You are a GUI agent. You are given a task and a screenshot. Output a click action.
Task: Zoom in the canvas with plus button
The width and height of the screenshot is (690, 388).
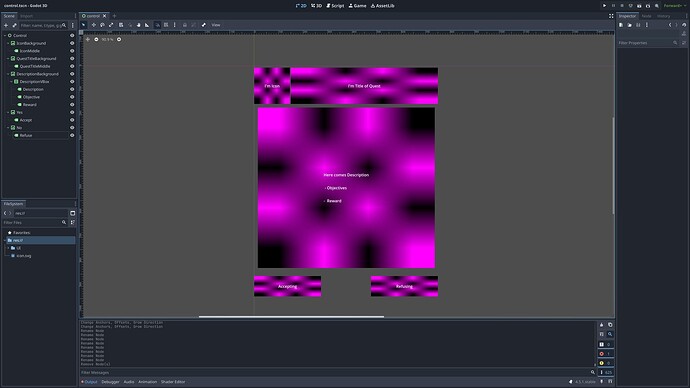pyautogui.click(x=119, y=40)
